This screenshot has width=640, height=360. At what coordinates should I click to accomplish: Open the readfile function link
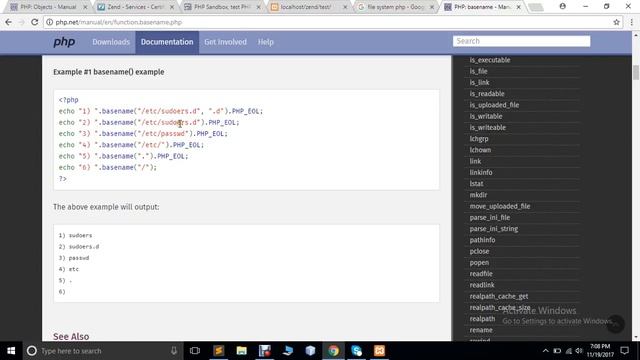tap(481, 274)
